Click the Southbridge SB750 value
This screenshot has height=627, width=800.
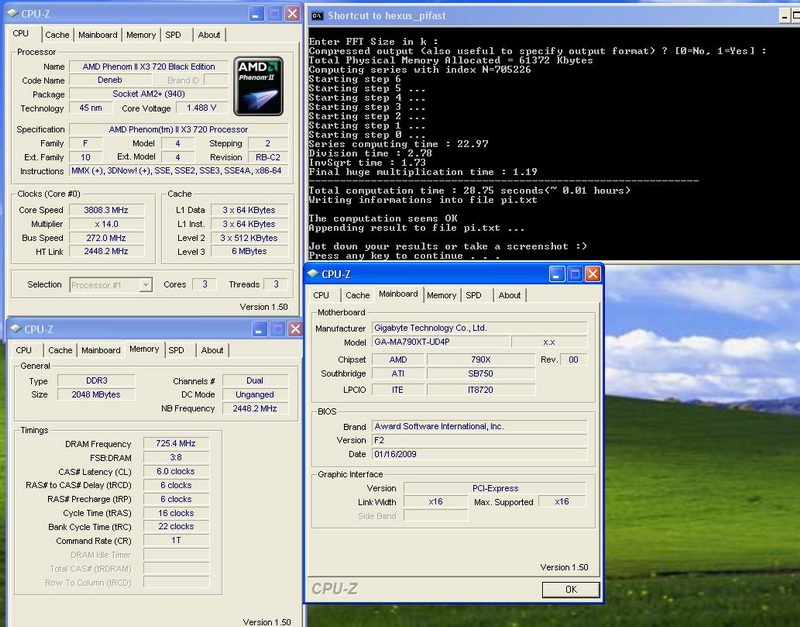tap(481, 373)
